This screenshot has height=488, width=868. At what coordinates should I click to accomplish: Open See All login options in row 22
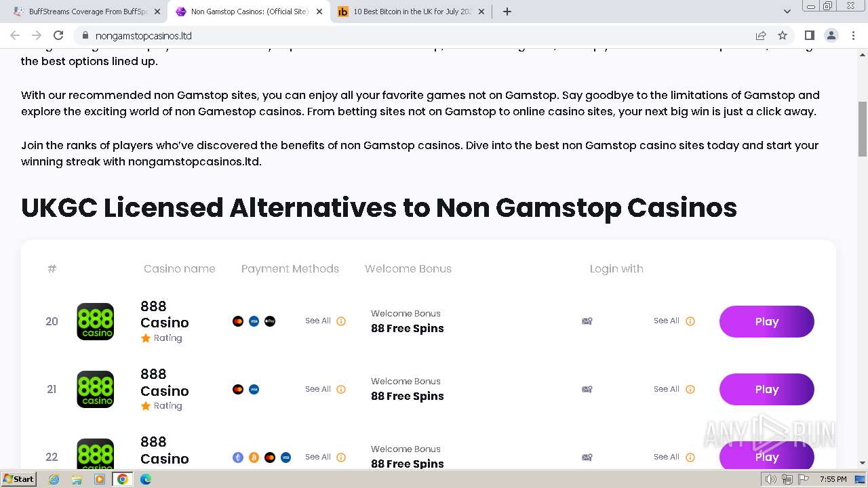[x=667, y=457]
